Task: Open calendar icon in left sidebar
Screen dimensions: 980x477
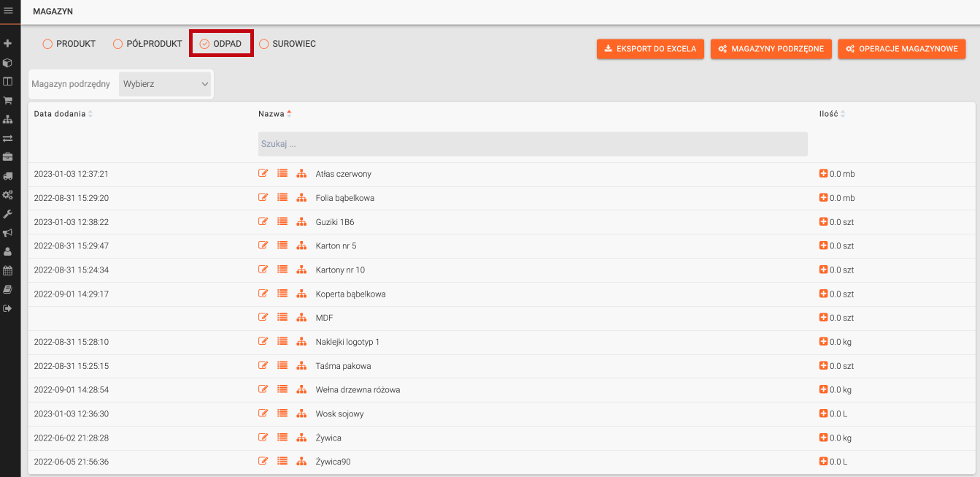Action: point(8,270)
